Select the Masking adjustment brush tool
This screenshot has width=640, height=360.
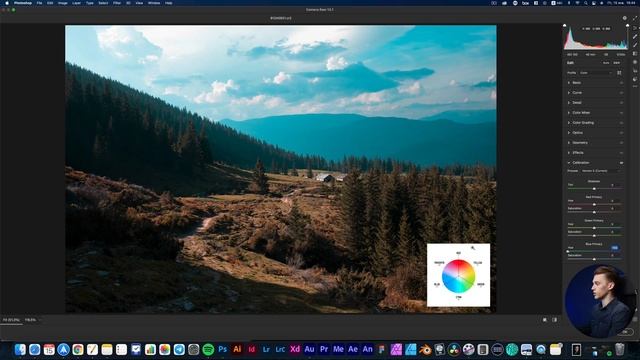coord(635,45)
